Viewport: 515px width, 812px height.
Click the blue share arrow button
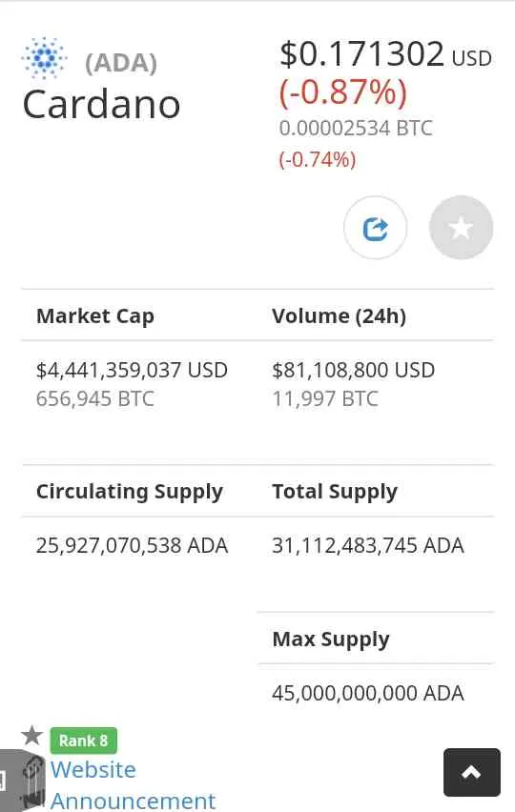[x=375, y=228]
